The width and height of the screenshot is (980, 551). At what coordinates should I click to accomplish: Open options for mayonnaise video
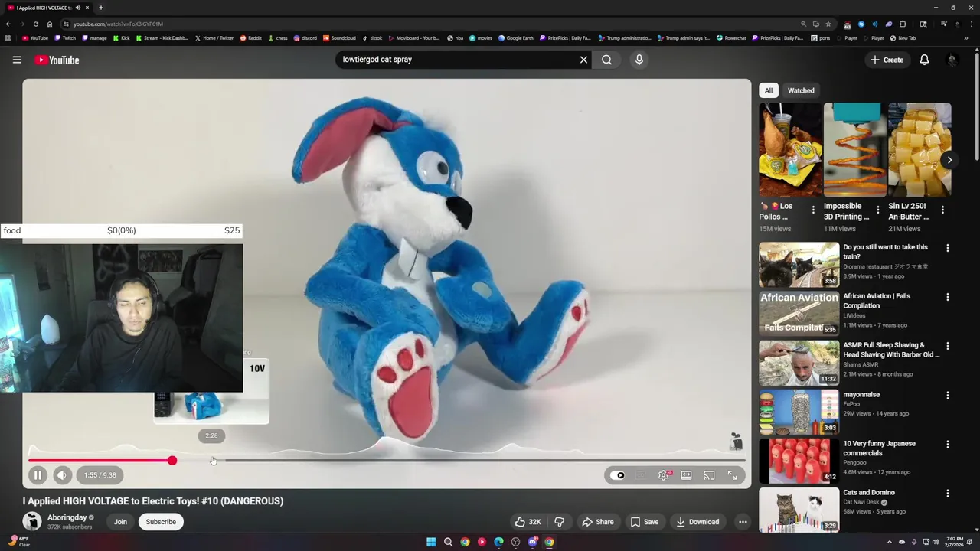click(948, 395)
